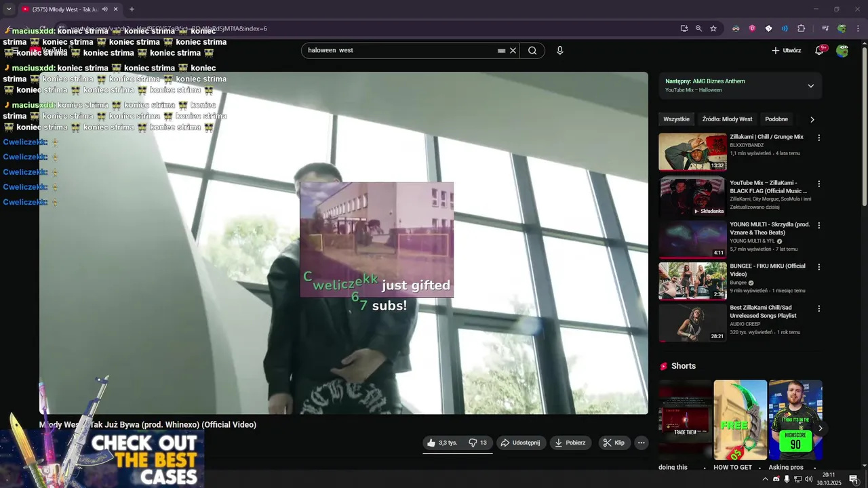Open options menu for BUNGEE FIKU MIKU
The image size is (868, 488).
[x=818, y=267]
